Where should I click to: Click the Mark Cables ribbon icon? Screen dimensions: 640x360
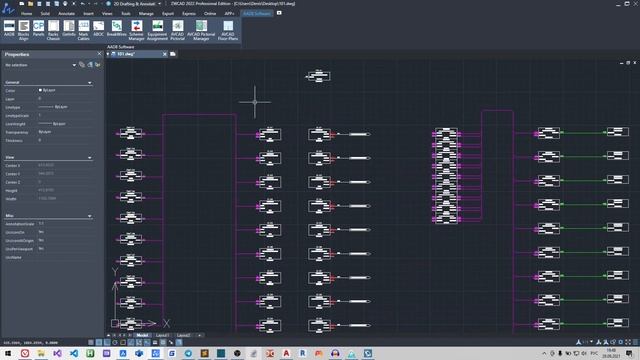pos(84,30)
